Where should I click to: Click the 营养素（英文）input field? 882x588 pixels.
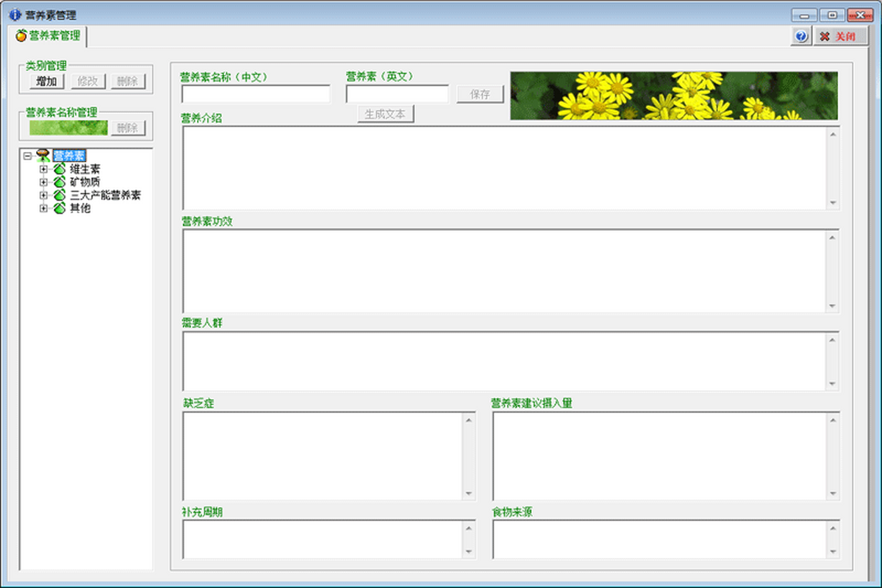coord(397,94)
